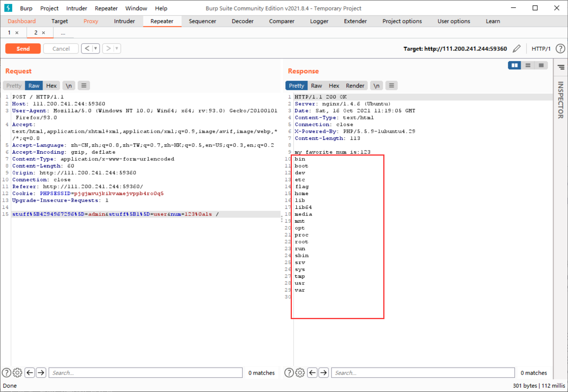Go to next Request search match

point(41,373)
